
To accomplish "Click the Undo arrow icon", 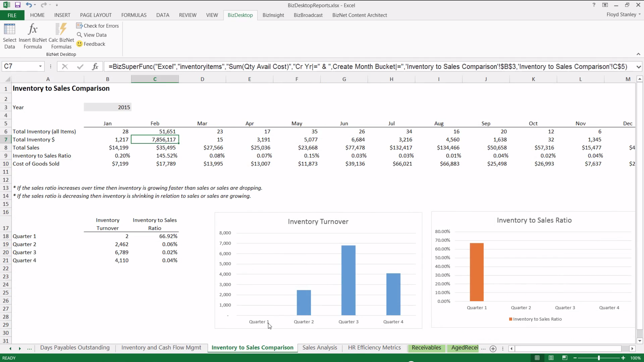I will pyautogui.click(x=28, y=5).
